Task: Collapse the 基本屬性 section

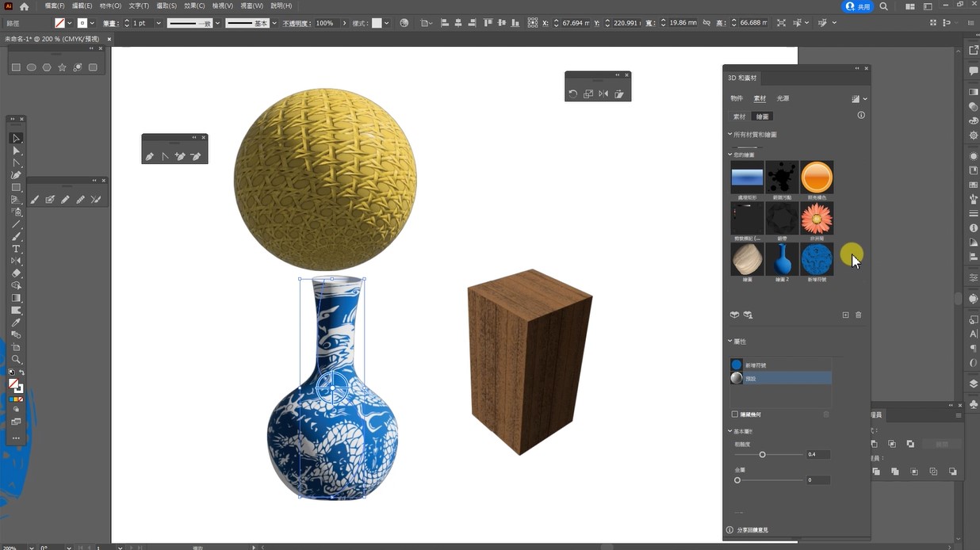Action: [x=730, y=431]
